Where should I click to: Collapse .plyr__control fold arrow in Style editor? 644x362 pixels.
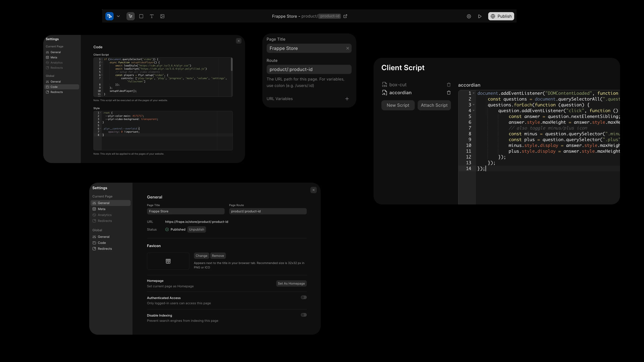[100, 129]
